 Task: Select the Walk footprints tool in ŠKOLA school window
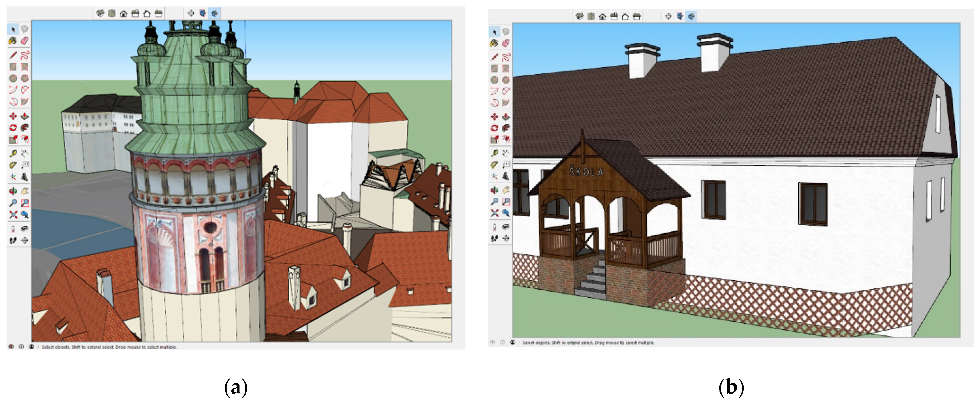point(494,239)
